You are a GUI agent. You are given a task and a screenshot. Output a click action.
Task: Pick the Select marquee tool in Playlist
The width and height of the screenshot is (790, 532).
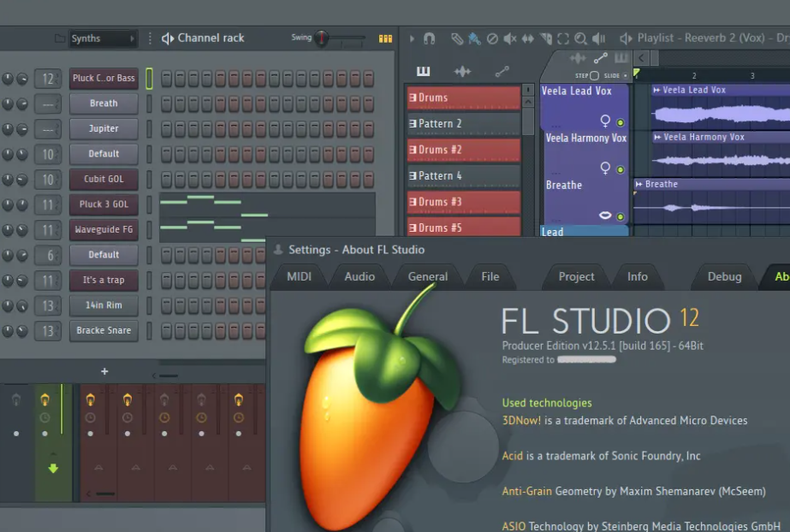pos(563,38)
